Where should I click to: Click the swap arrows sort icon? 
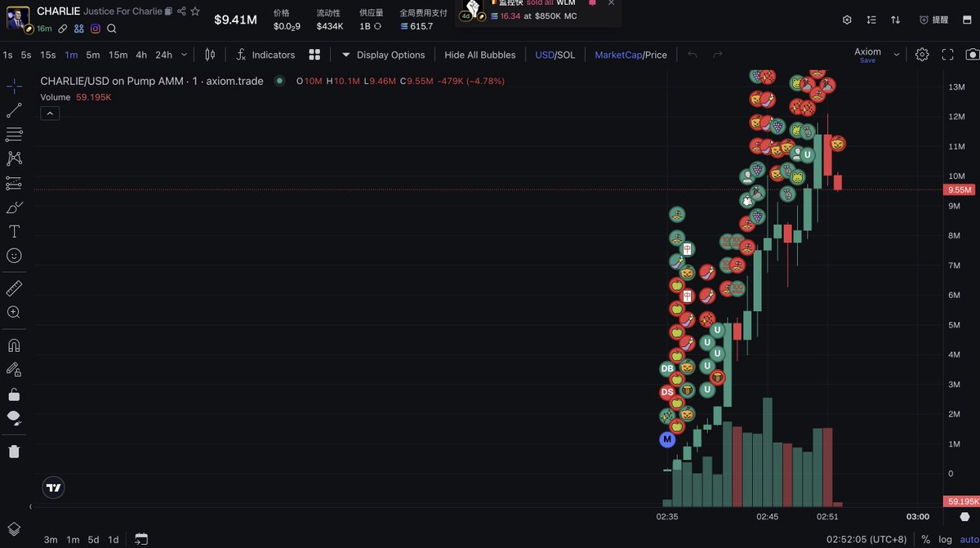click(896, 20)
